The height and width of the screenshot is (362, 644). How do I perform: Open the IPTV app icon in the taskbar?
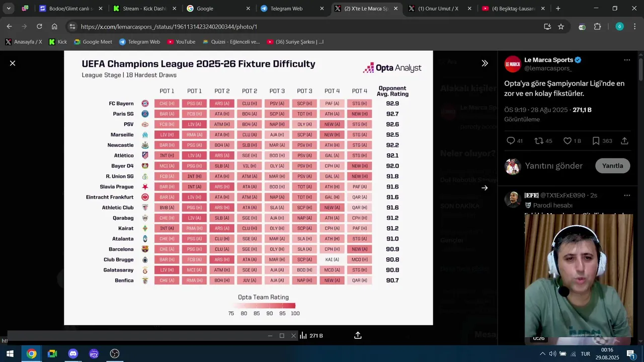pos(94,353)
